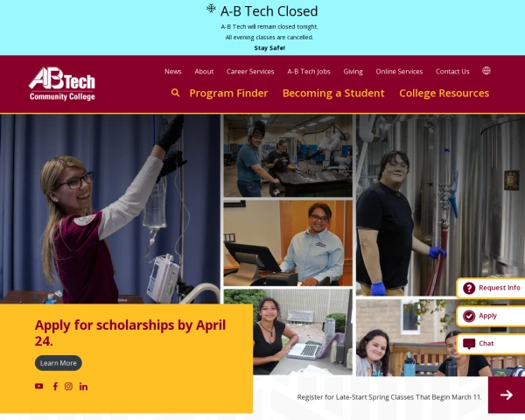Open the A-B Tech Jobs link
This screenshot has width=525, height=420.
[309, 72]
